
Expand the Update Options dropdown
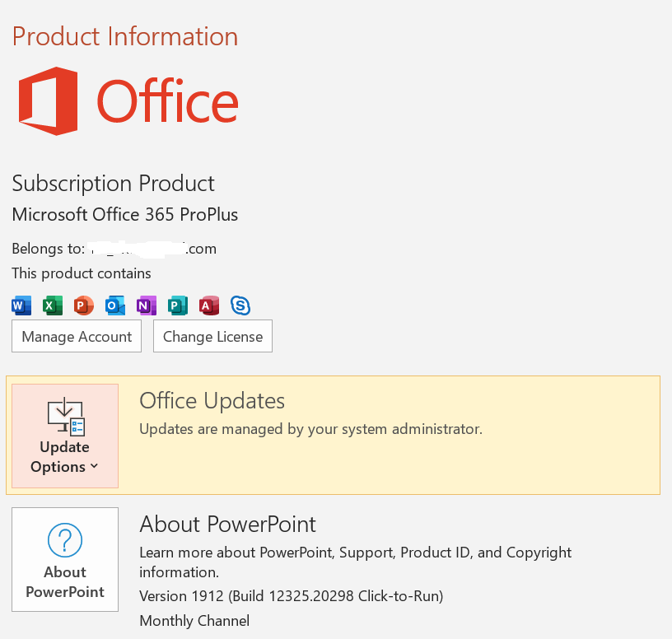(x=65, y=436)
